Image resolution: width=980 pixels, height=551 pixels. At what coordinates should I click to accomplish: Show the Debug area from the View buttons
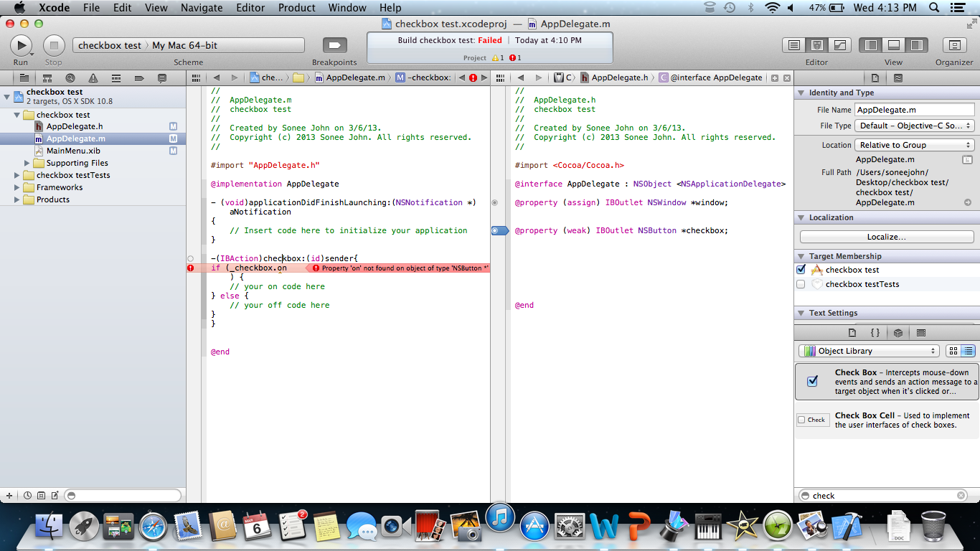click(x=894, y=45)
